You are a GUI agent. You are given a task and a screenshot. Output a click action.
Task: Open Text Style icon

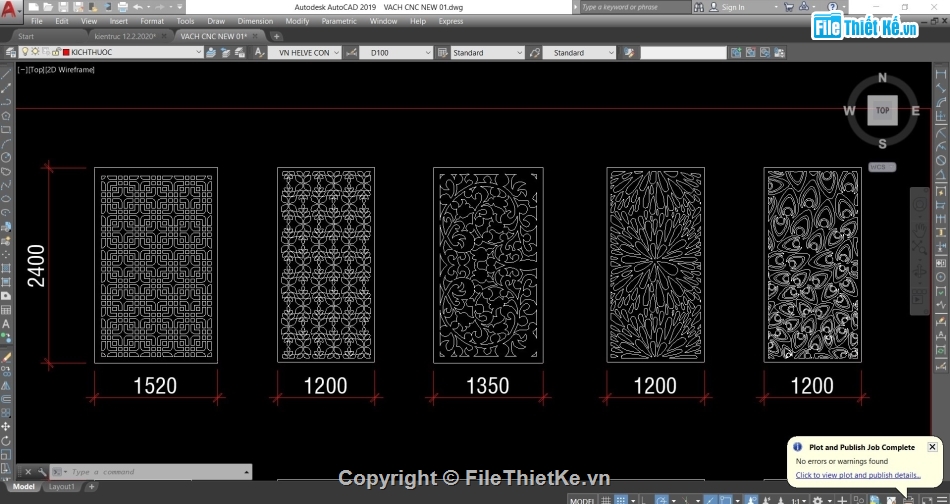[259, 53]
